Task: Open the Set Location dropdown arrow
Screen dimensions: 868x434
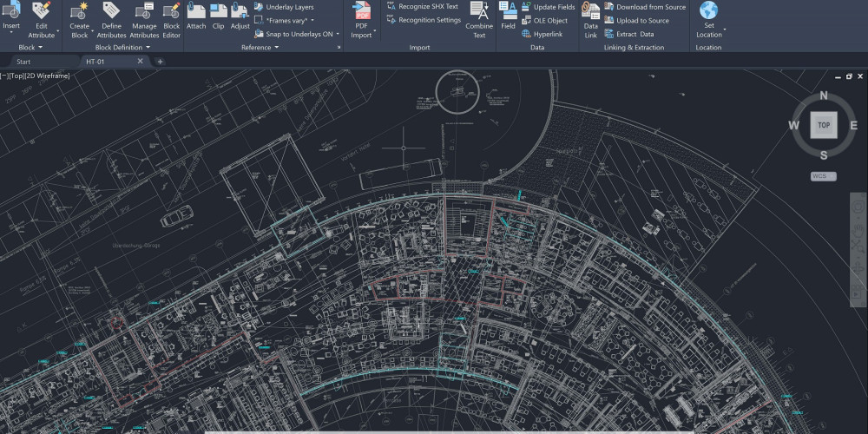Action: point(725,30)
